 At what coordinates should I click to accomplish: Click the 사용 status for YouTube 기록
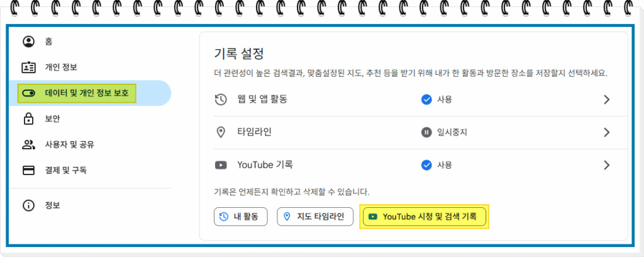tap(445, 165)
